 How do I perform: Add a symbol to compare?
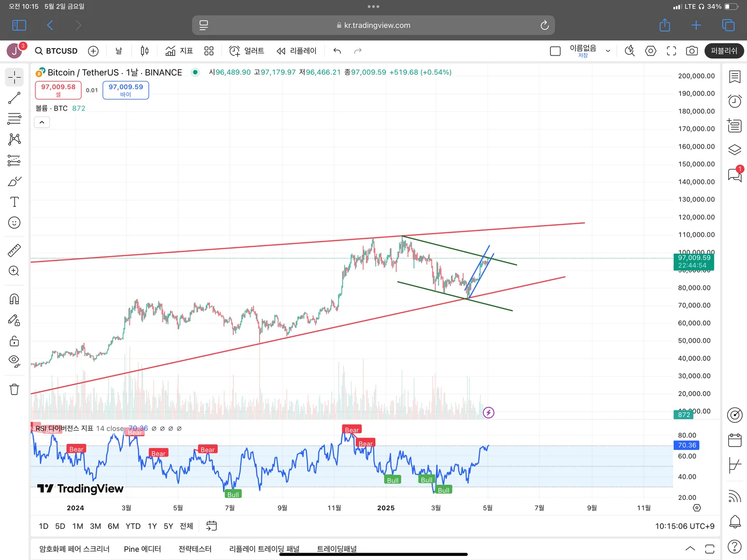[93, 51]
